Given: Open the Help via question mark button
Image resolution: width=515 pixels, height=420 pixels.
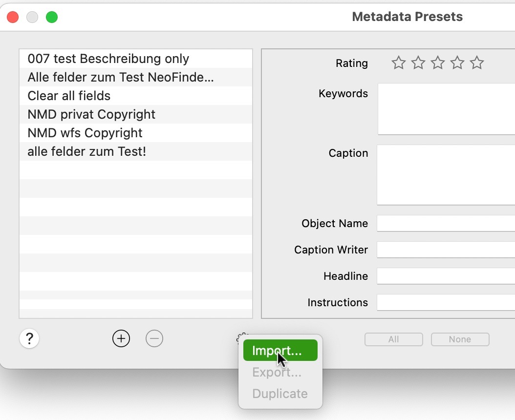Looking at the screenshot, I should [29, 338].
